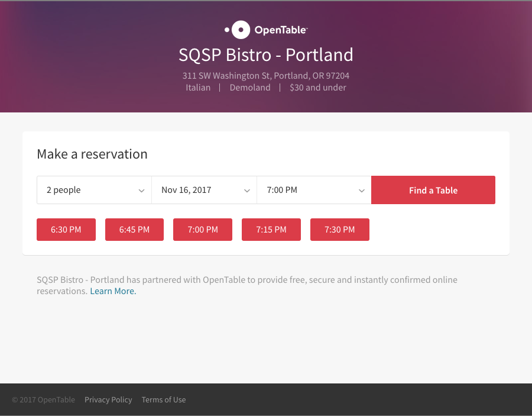Screen dimensions: 532x416
Task: Open the Privacy Policy footer link
Action: 108,400
